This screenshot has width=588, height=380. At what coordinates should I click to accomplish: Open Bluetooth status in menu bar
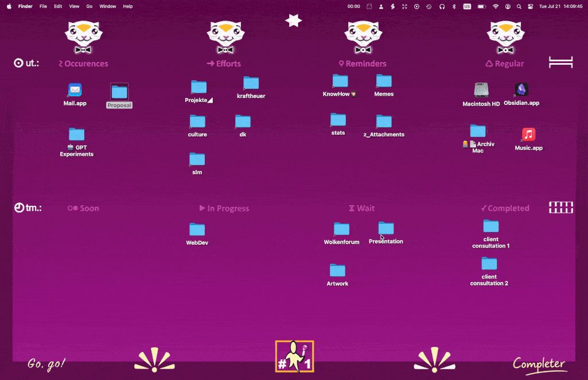pyautogui.click(x=454, y=6)
